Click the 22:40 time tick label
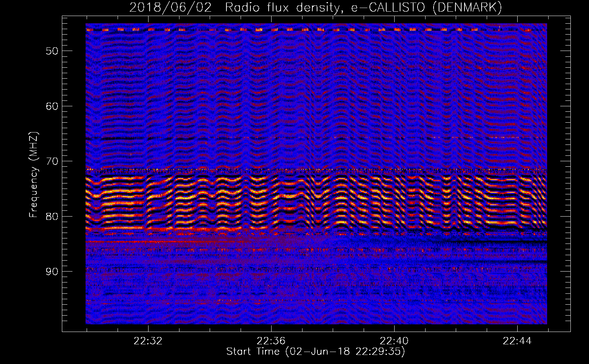 394,341
